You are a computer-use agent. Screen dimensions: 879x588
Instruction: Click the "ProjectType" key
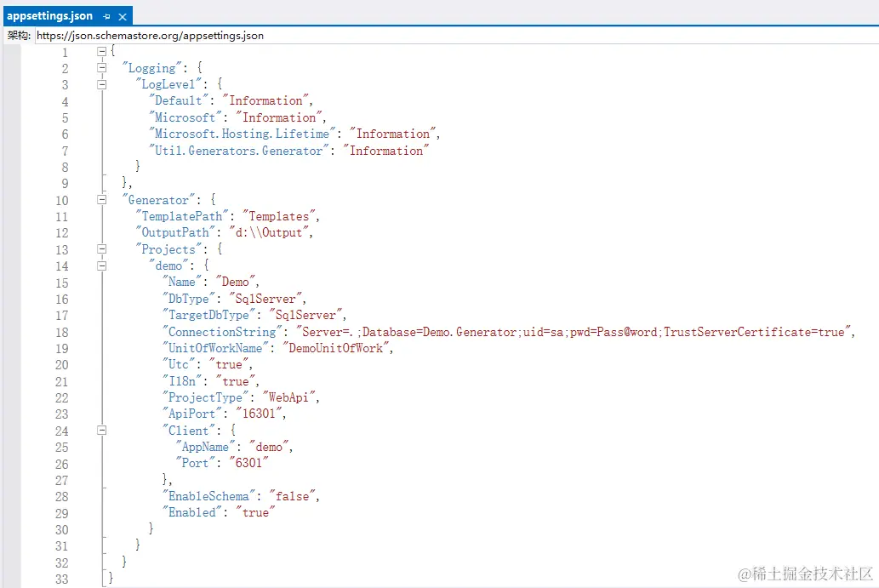click(x=205, y=397)
